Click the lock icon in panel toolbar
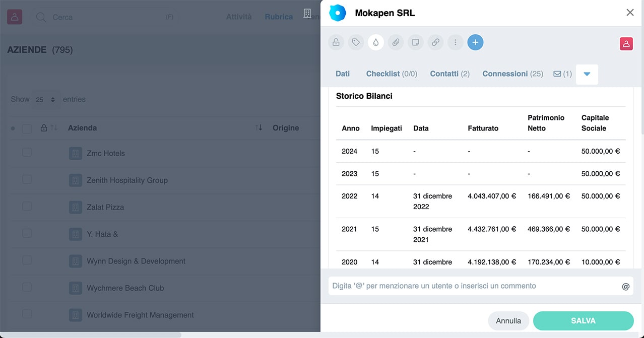The width and height of the screenshot is (644, 338). (x=336, y=43)
